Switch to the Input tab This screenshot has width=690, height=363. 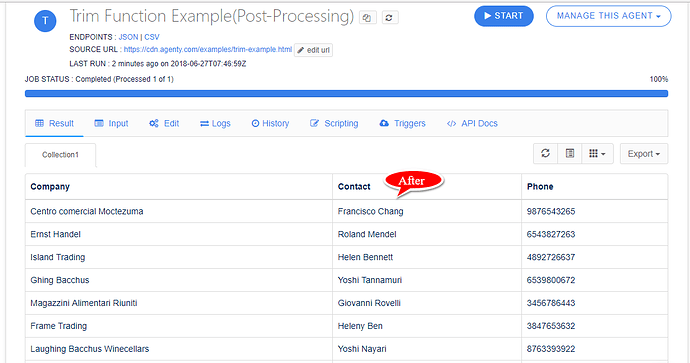click(111, 123)
